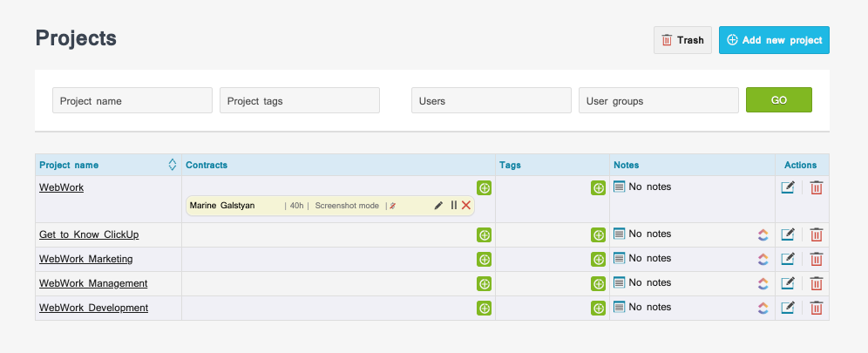Image resolution: width=868 pixels, height=353 pixels.
Task: Add contract to WebWork Management
Action: pyautogui.click(x=484, y=284)
